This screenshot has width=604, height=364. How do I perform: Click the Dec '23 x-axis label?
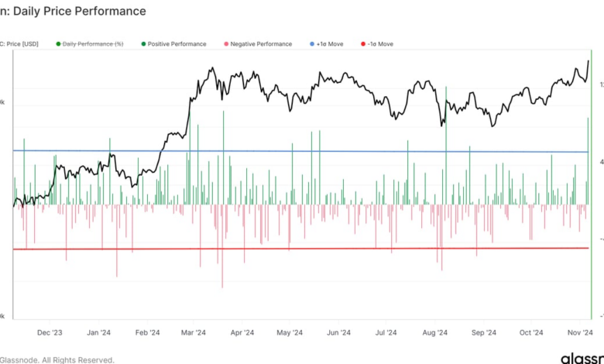coord(50,333)
